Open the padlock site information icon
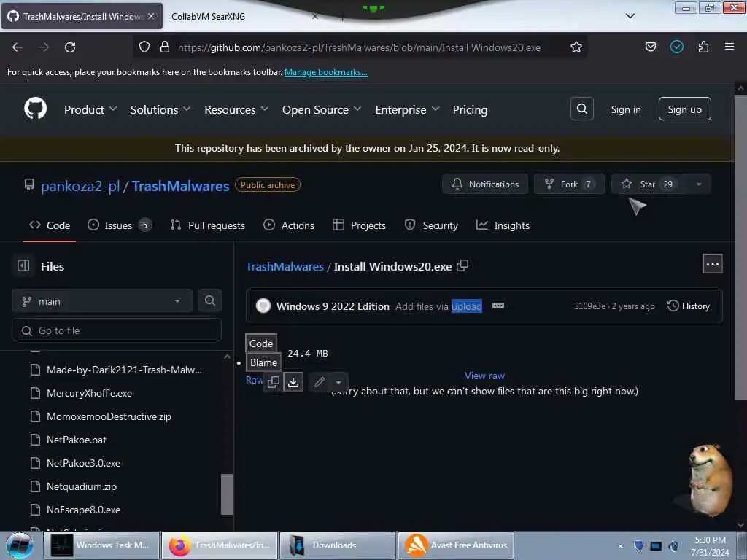The image size is (747, 560). (165, 47)
